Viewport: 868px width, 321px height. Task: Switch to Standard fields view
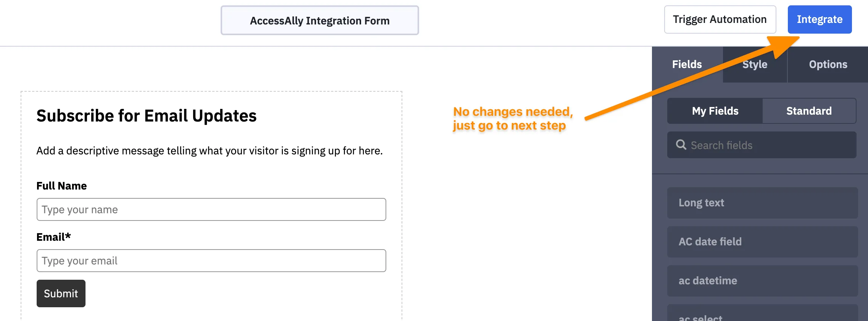(x=809, y=111)
